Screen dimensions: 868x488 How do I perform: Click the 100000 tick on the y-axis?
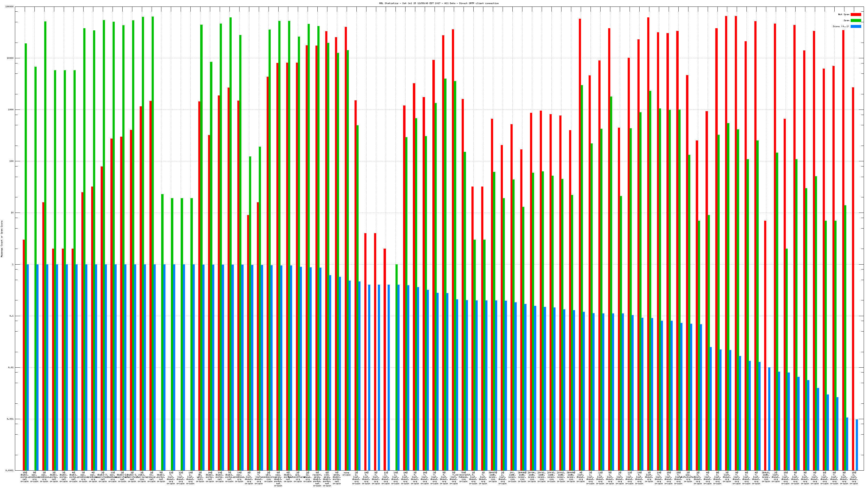click(x=10, y=7)
